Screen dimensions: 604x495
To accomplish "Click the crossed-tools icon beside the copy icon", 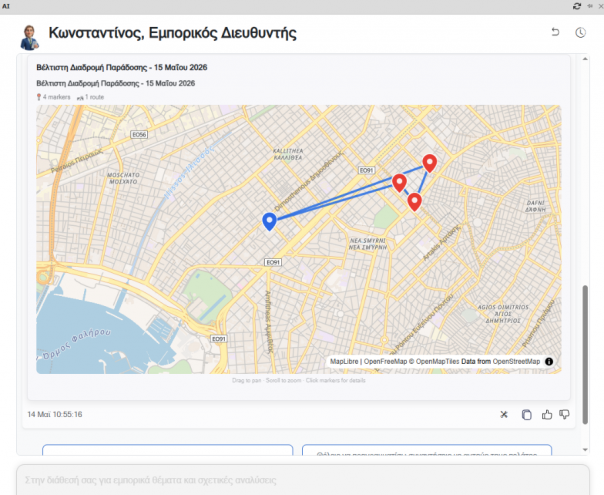I will click(x=504, y=414).
